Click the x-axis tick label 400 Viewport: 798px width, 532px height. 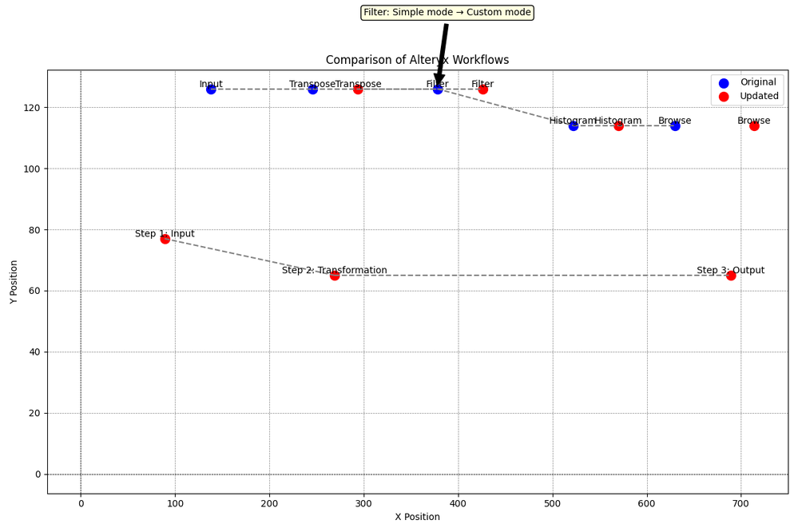pyautogui.click(x=459, y=503)
